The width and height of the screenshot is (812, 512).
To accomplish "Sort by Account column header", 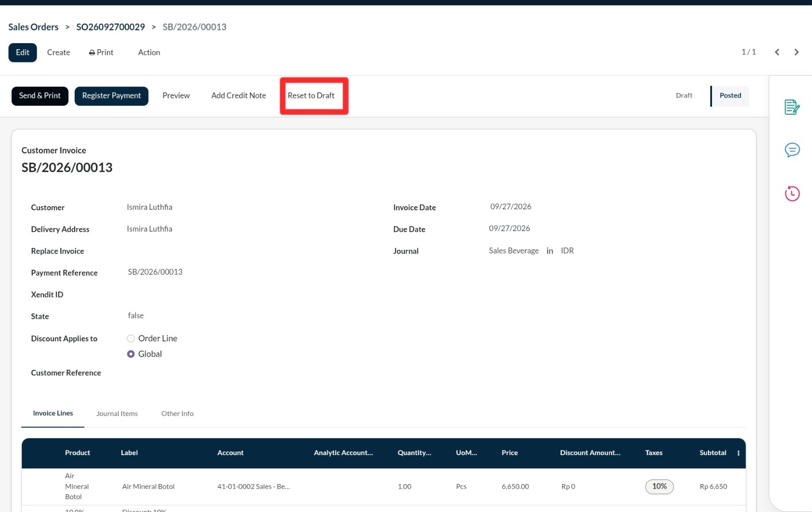I will point(230,453).
